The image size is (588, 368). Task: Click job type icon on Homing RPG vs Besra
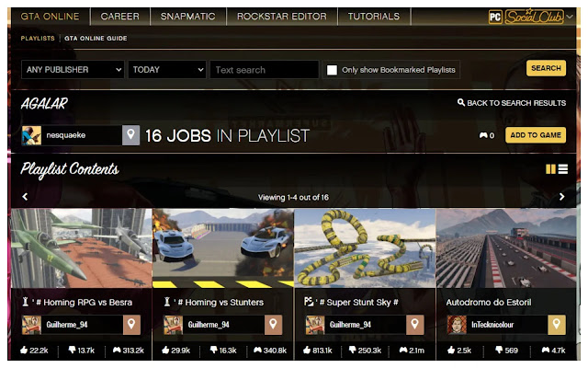click(25, 302)
